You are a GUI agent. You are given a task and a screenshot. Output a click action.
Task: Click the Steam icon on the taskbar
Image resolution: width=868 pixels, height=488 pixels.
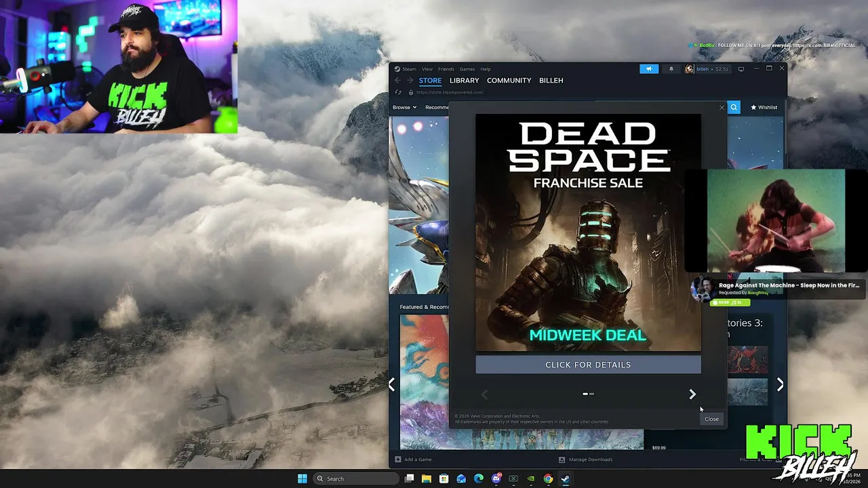566,479
